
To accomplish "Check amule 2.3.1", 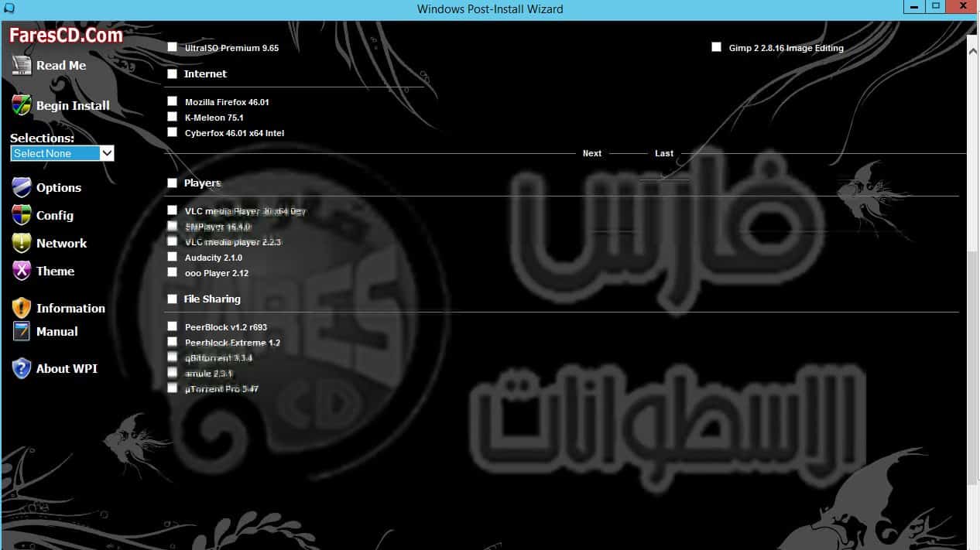I will tap(172, 373).
